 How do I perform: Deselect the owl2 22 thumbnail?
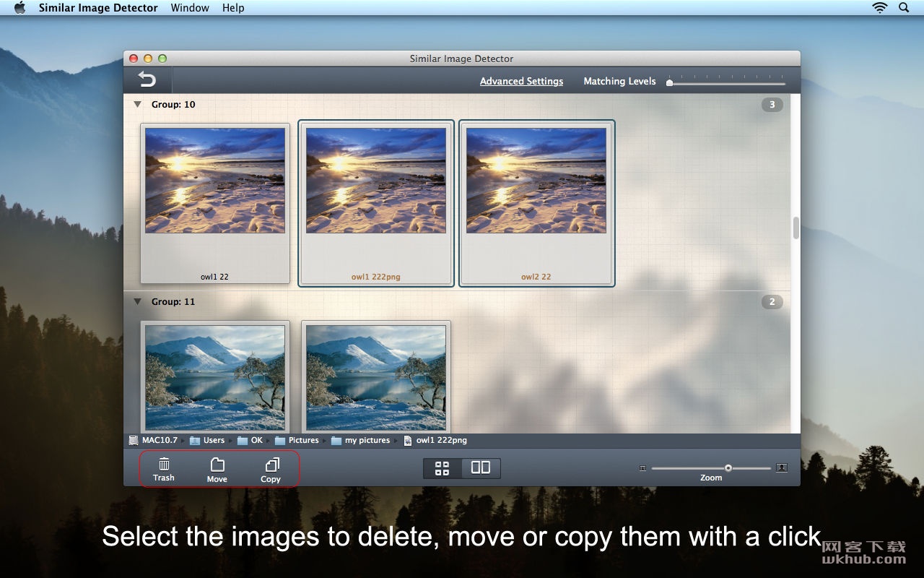click(536, 203)
